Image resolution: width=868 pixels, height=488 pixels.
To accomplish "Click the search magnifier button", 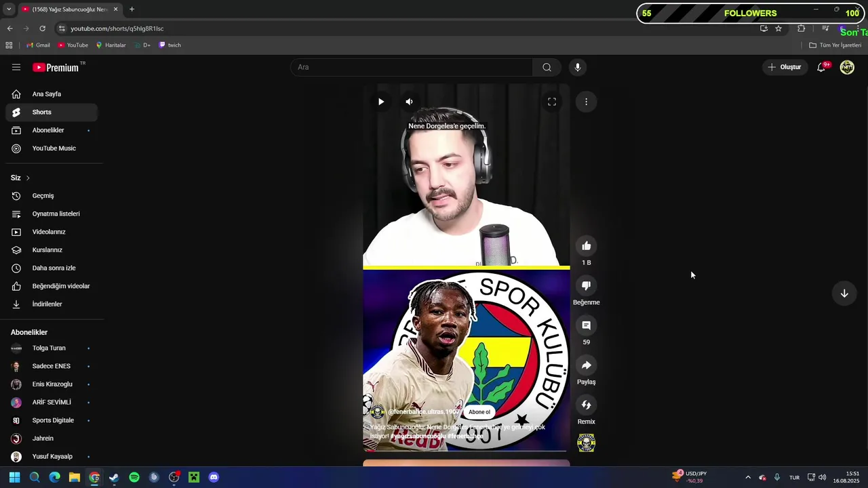I will 547,67.
